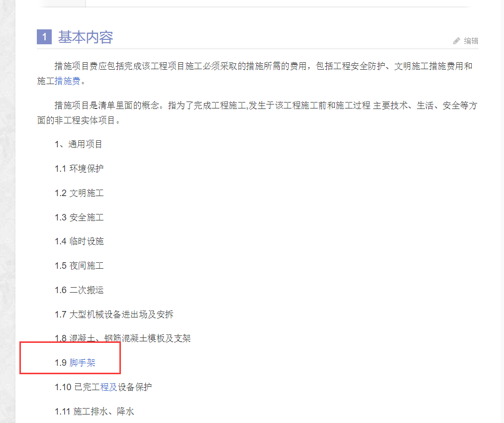Click the text 1.3 安全施工
The image size is (504, 423).
pyautogui.click(x=79, y=217)
